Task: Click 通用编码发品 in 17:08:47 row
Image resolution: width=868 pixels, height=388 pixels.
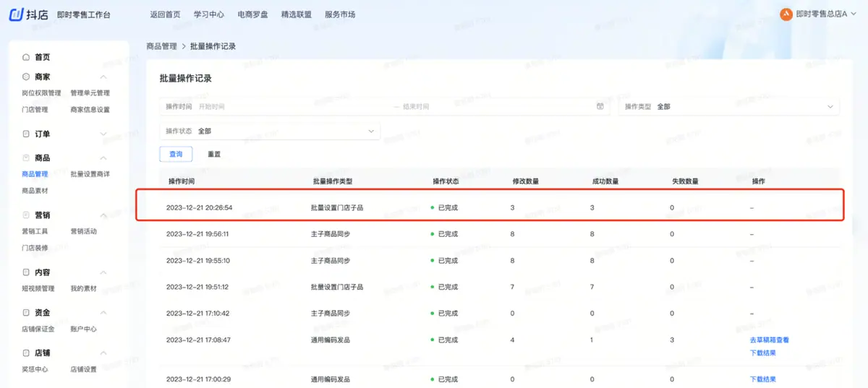Action: [331, 340]
